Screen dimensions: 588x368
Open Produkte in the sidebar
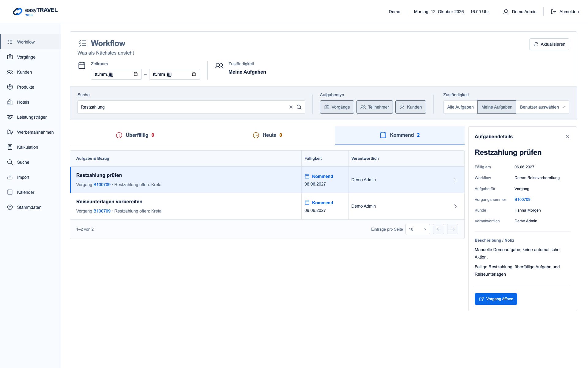point(31,87)
